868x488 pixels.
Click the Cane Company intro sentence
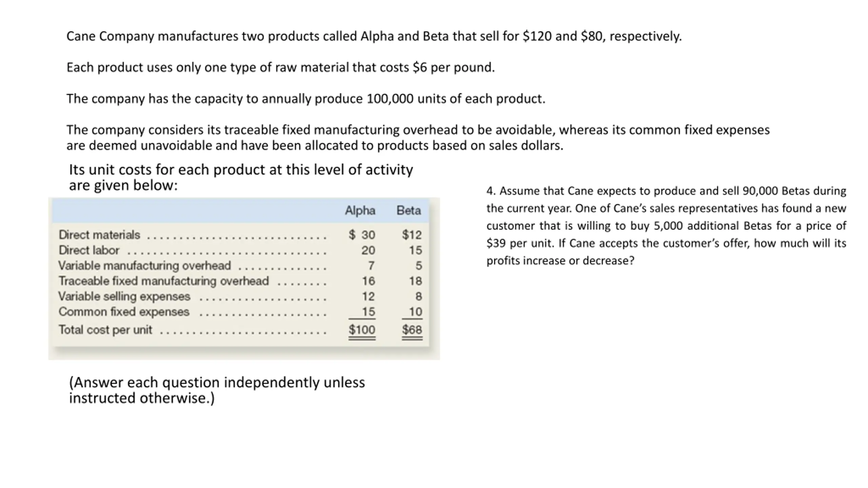click(374, 36)
